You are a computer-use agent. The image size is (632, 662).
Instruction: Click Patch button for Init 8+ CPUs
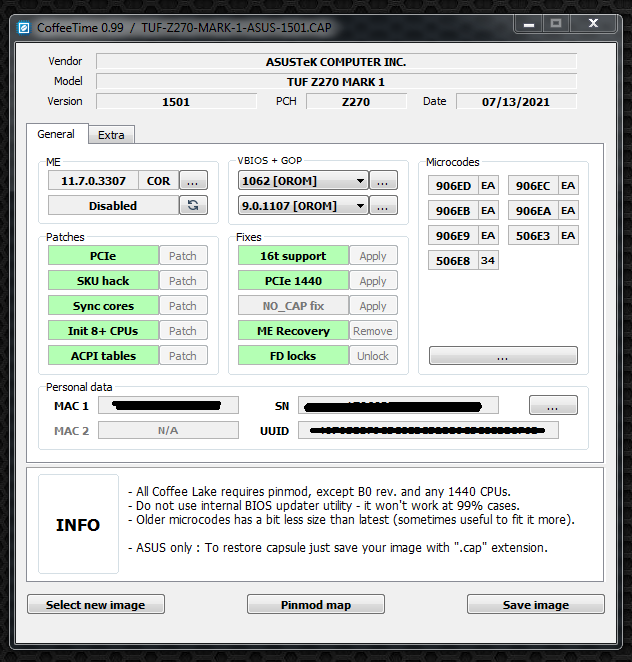coord(183,331)
